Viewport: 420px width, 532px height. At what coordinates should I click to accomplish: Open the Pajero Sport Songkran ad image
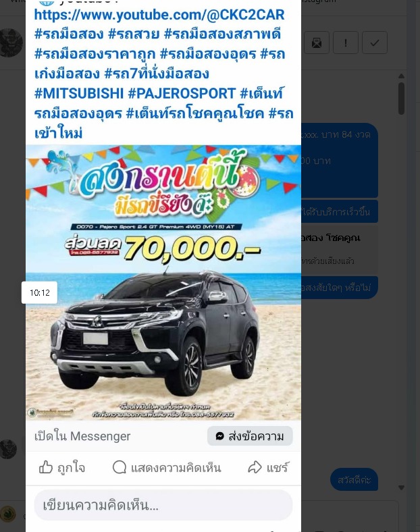coord(163,283)
